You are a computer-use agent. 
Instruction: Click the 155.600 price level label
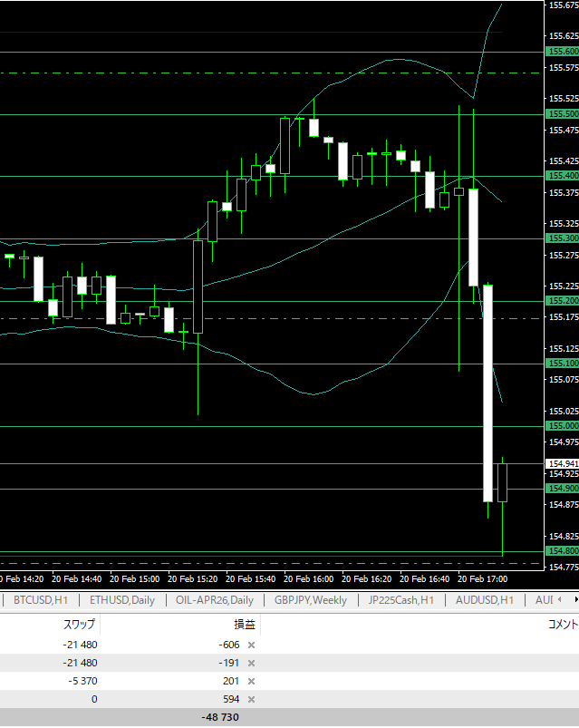pyautogui.click(x=563, y=52)
